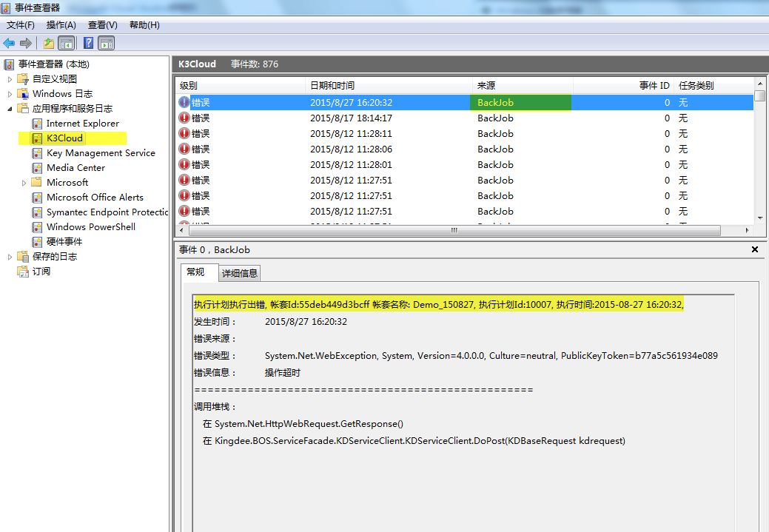The image size is (769, 532).
Task: Click error icon of the 2015/8/12 11:28:11 event
Action: pos(184,133)
